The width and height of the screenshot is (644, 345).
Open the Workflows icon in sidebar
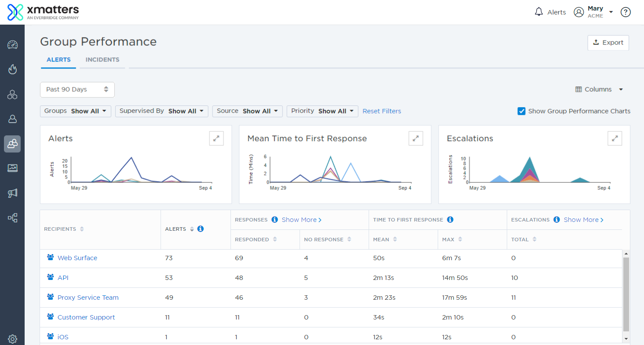click(x=12, y=218)
